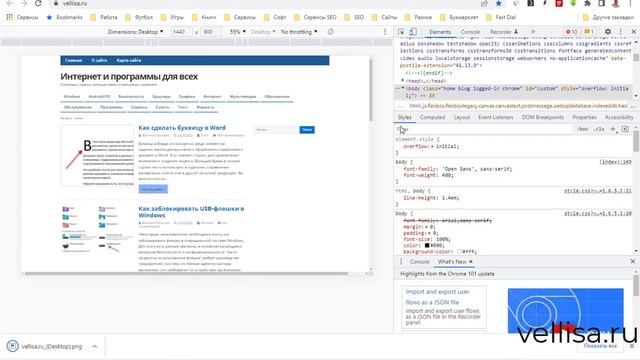The width and height of the screenshot is (640, 360).
Task: Click the red errors counter badge
Action: pos(571,31)
